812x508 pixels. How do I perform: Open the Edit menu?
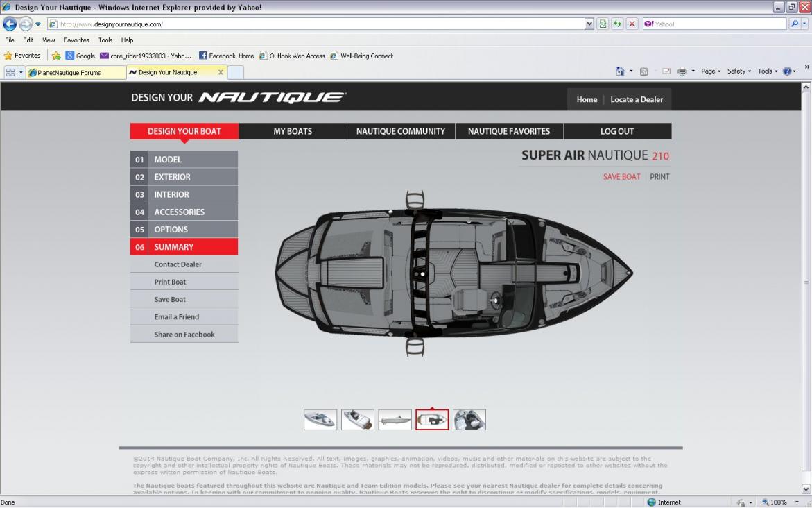[x=28, y=40]
